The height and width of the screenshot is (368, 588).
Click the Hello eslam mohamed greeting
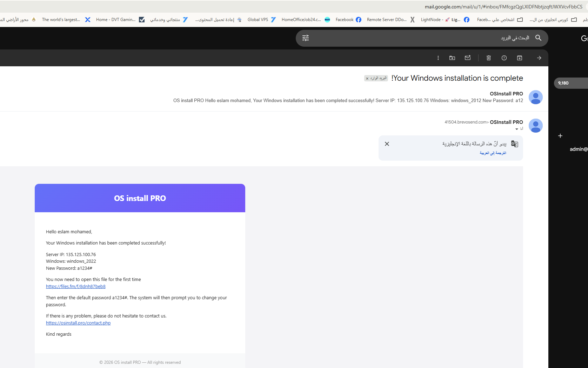click(69, 232)
